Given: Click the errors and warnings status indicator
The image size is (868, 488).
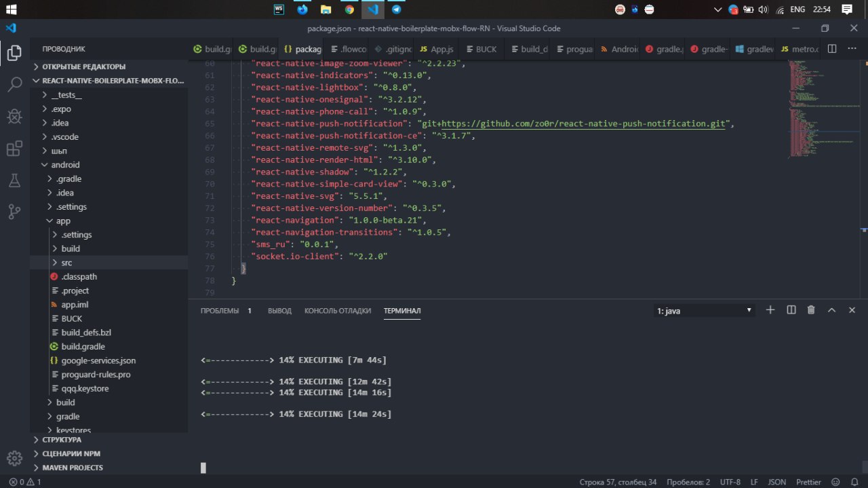Looking at the screenshot, I should pyautogui.click(x=25, y=482).
